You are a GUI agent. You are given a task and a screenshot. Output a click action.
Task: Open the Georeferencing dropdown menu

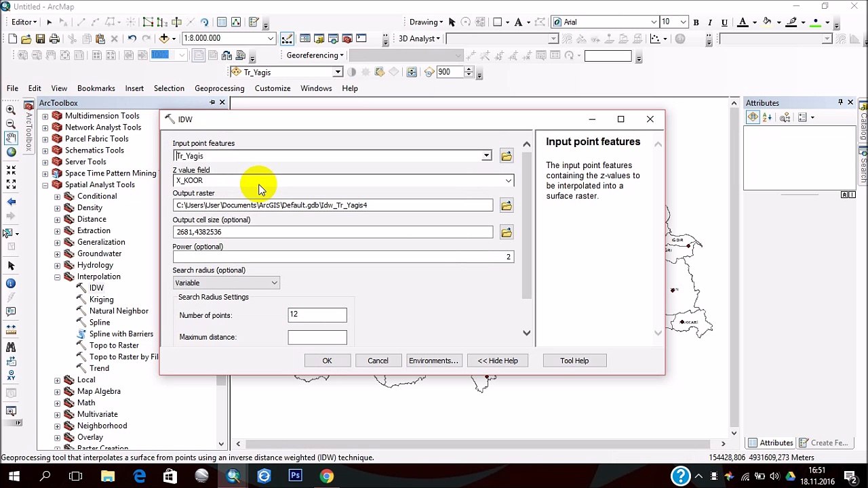click(315, 55)
